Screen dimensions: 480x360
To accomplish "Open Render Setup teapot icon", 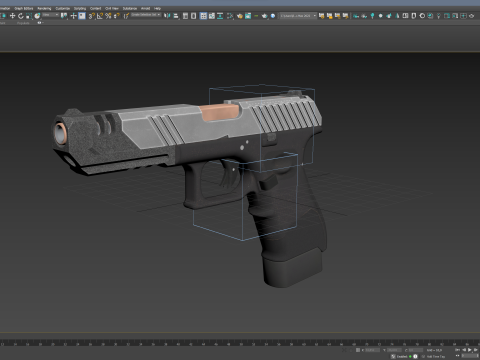I will [x=240, y=16].
